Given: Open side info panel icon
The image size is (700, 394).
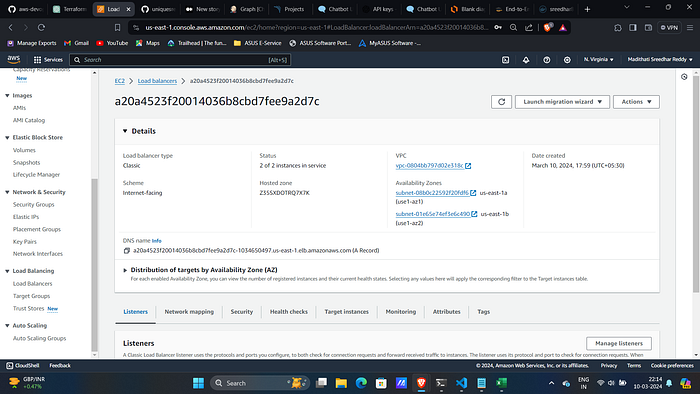Looking at the screenshot, I should 684,77.
